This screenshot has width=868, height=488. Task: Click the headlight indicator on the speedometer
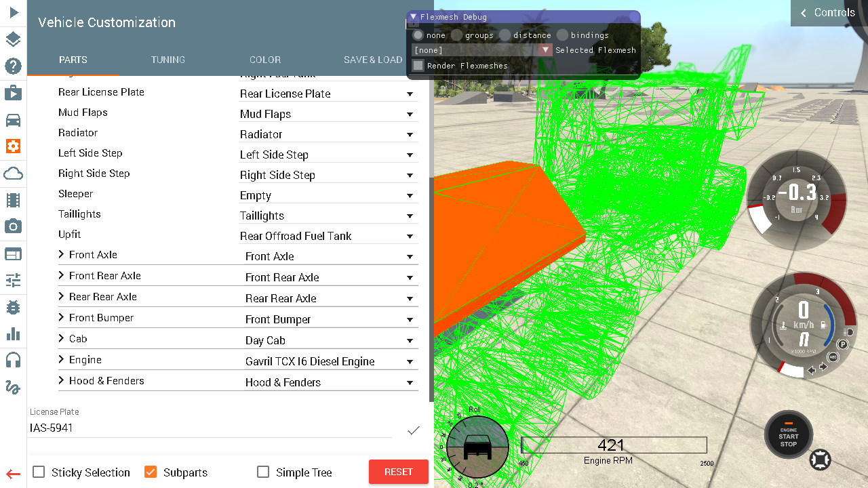pos(849,332)
